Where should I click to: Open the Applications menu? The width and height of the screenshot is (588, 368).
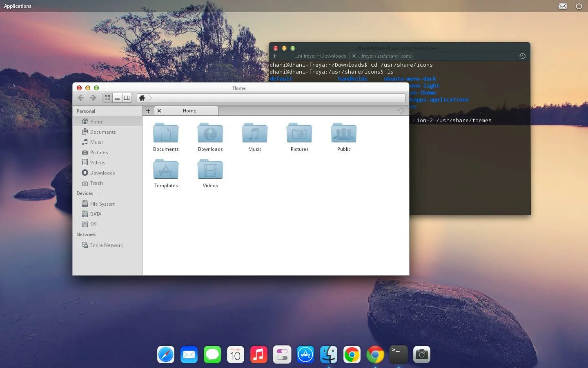click(x=18, y=6)
